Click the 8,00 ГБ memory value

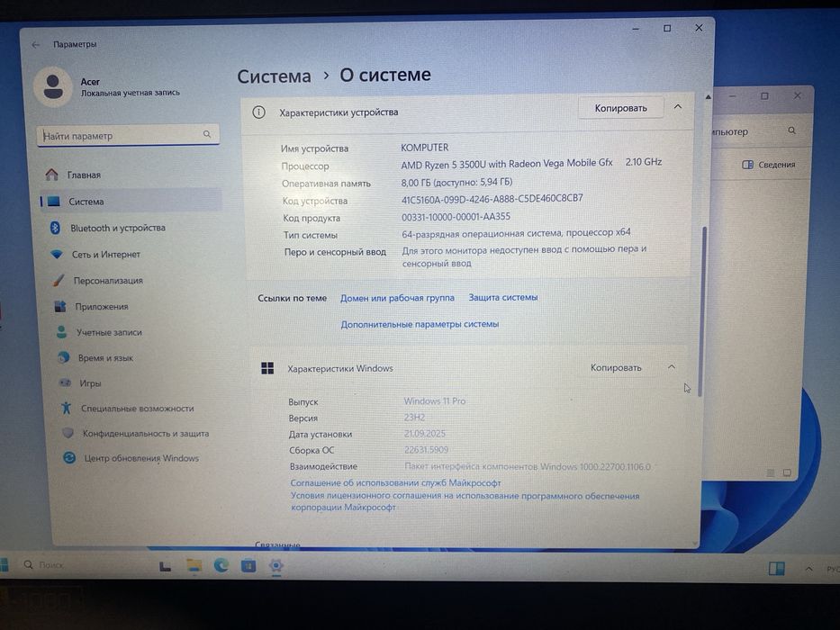click(x=456, y=182)
